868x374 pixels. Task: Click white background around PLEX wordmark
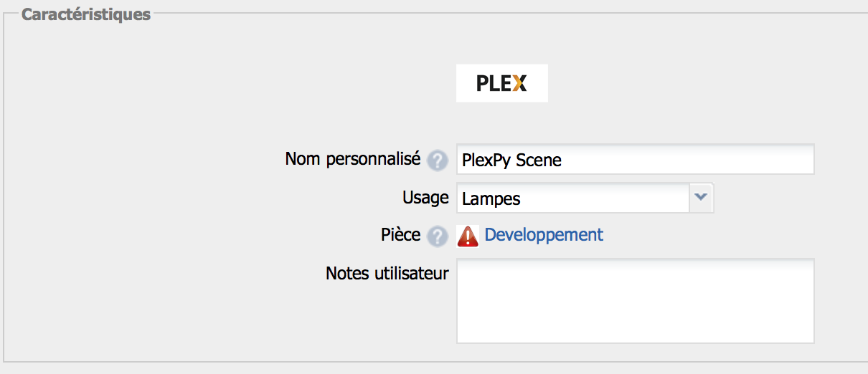pos(466,94)
